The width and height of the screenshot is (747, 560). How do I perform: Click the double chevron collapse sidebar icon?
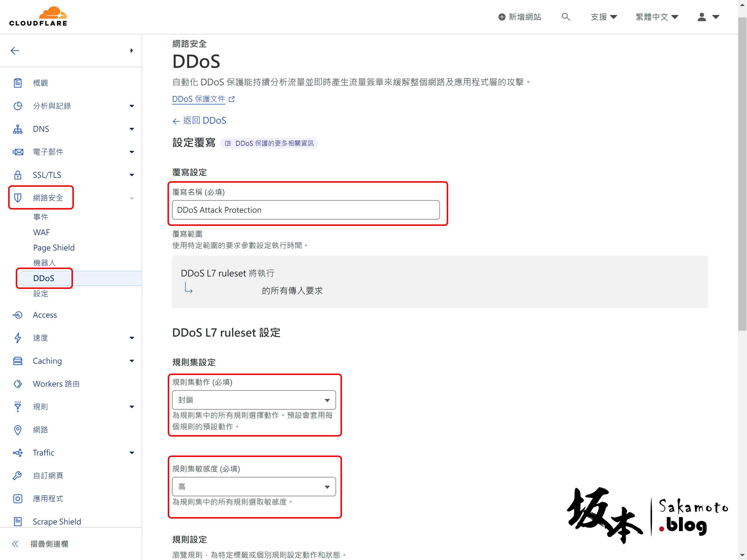point(15,544)
